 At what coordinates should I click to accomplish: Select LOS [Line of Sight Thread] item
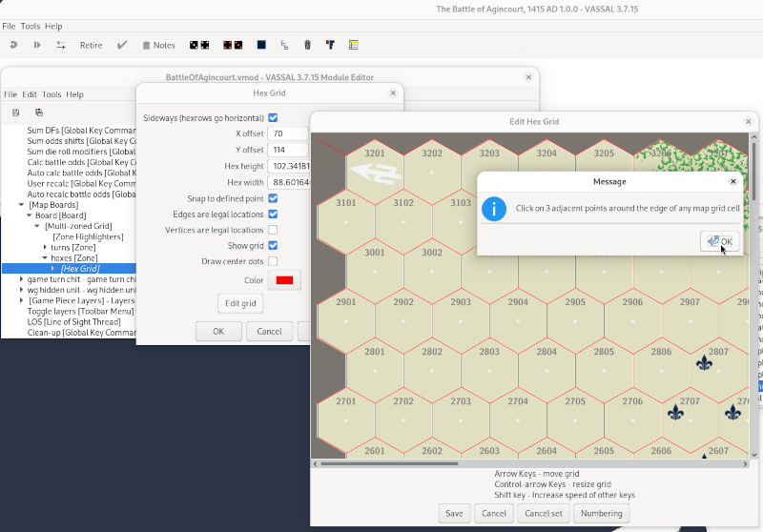click(74, 322)
